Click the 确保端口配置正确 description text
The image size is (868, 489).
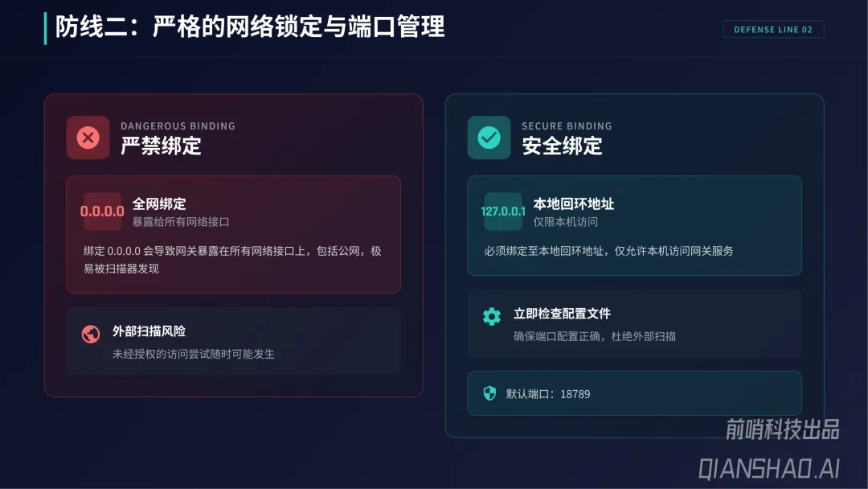(x=594, y=336)
